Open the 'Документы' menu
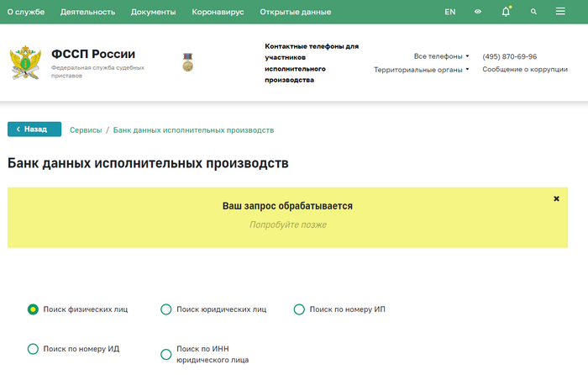The height and width of the screenshot is (375, 588). coord(154,12)
